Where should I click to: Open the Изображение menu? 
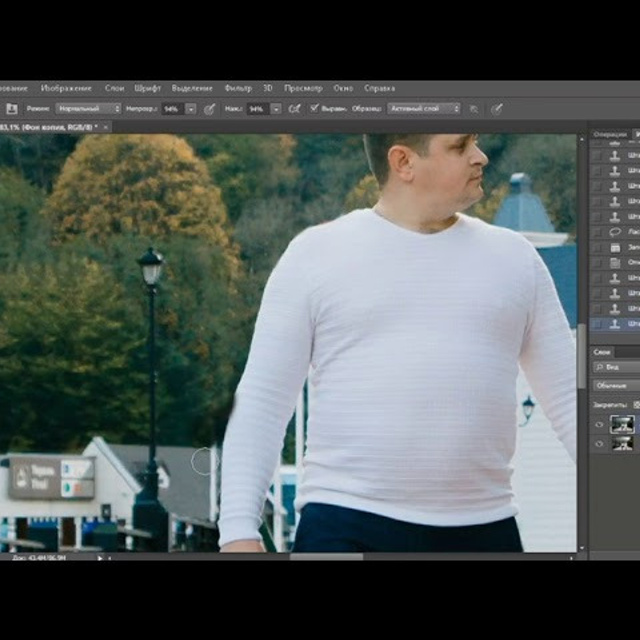pyautogui.click(x=66, y=88)
